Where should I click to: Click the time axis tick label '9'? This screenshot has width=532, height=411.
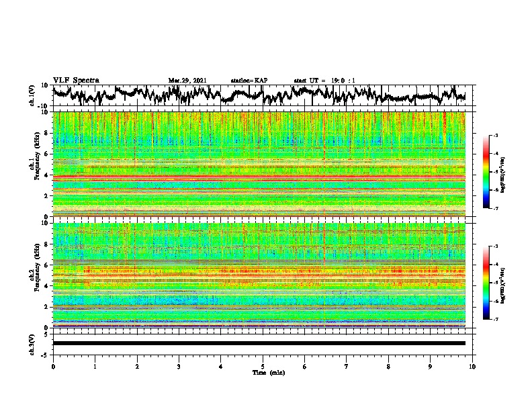point(430,367)
